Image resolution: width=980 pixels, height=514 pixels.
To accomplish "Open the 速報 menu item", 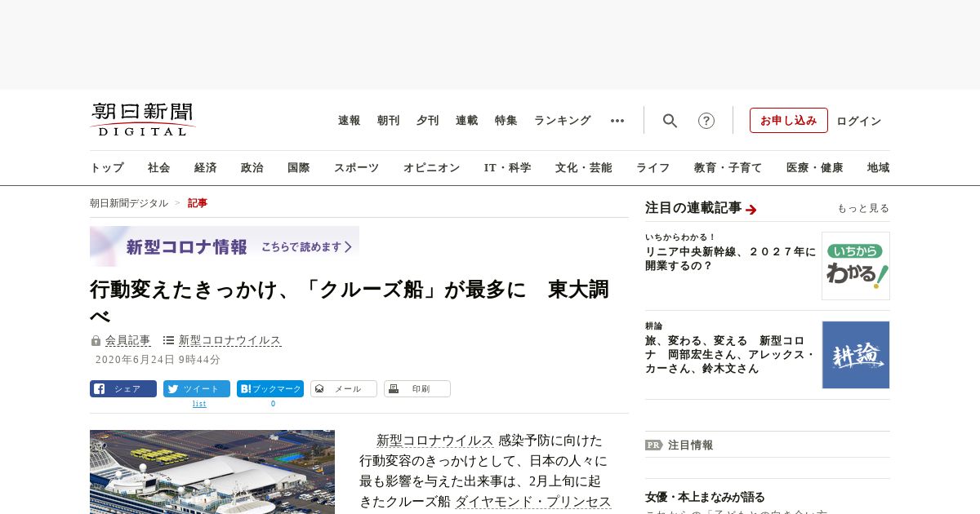I will [350, 121].
